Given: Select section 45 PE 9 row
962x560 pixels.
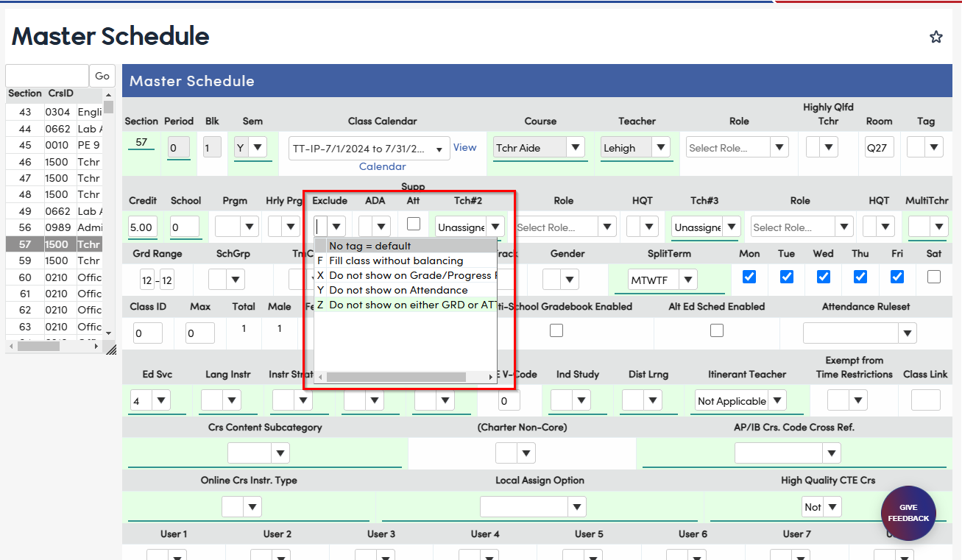Looking at the screenshot, I should click(x=54, y=145).
